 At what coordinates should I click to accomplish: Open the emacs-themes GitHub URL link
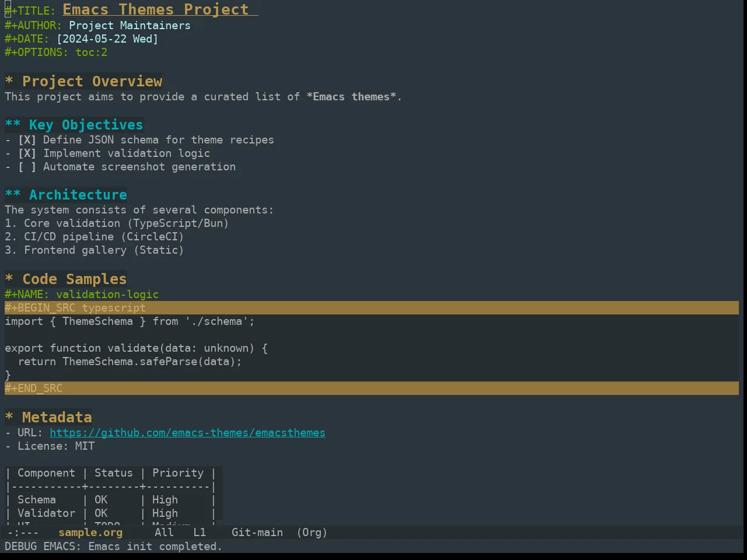click(x=187, y=433)
